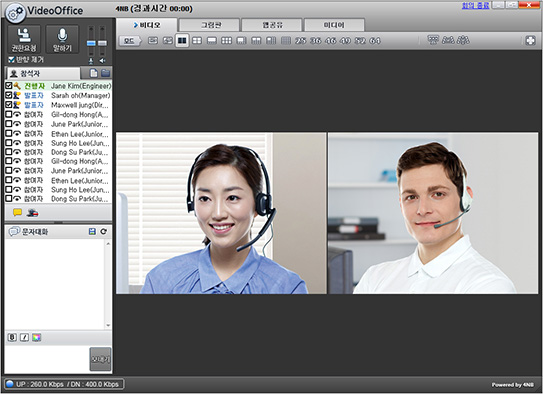The width and height of the screenshot is (543, 394).
Task: Click the yellow chat bubble icon below the attendee list
Action: (17, 212)
